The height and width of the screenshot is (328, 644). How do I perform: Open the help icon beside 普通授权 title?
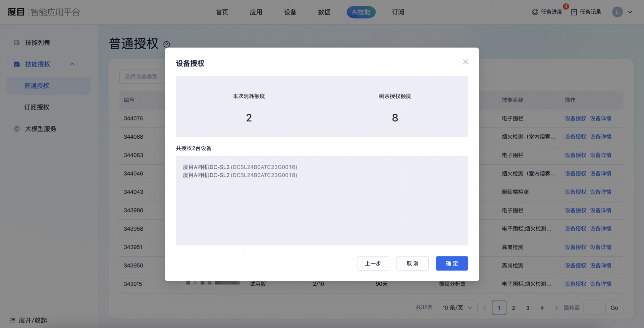[x=167, y=44]
